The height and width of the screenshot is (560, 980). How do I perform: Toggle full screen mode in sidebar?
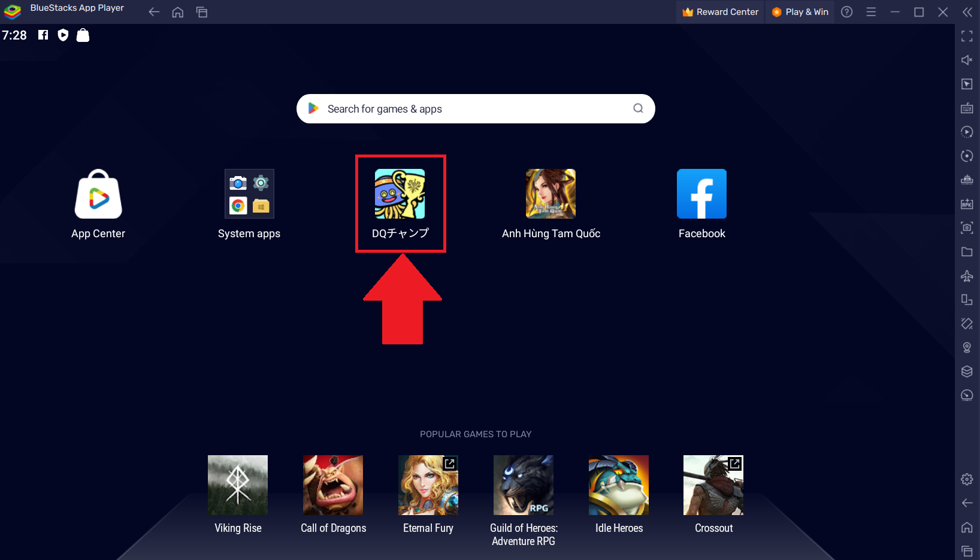coord(967,36)
